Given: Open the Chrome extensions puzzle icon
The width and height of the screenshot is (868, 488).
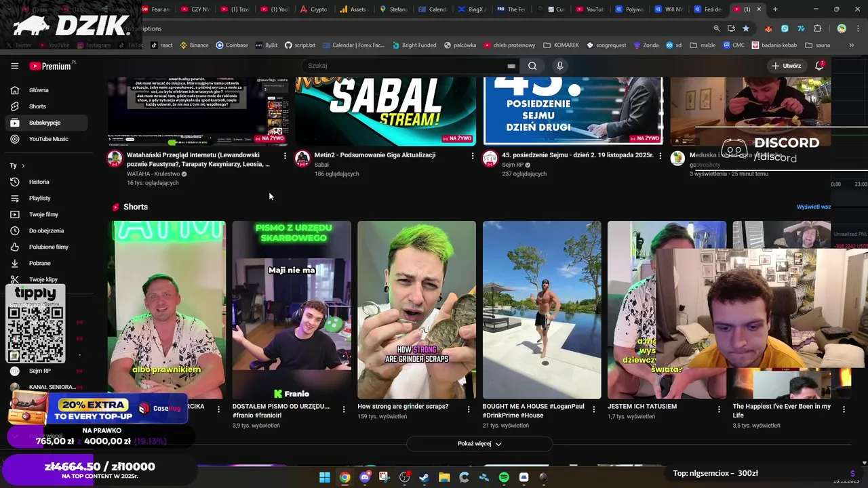Looking at the screenshot, I should click(817, 28).
